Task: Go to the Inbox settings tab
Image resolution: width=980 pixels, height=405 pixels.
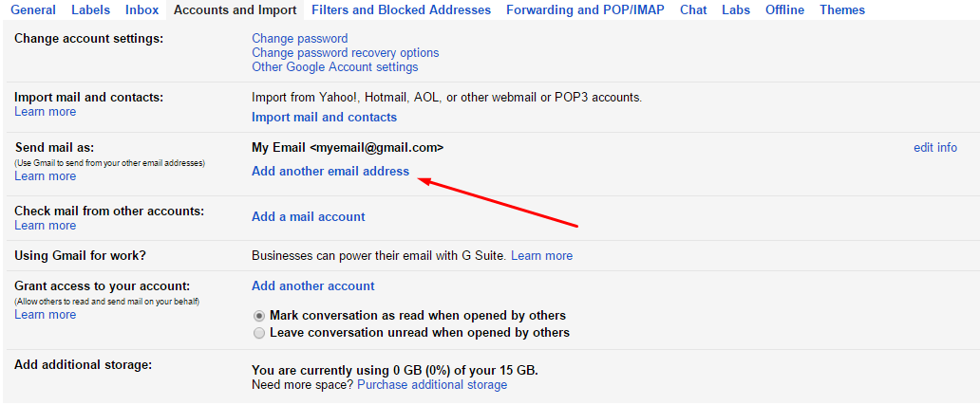Action: coord(141,10)
